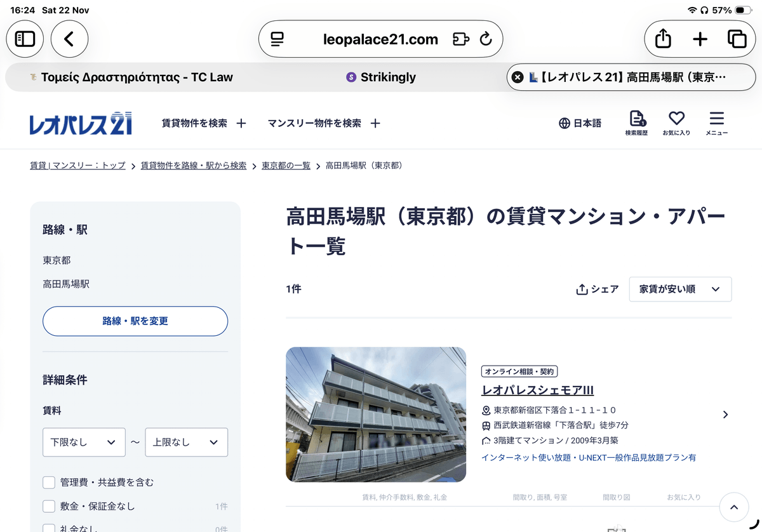Click 西武鉄道新宿線「下落合駅」徒歩7分 text
This screenshot has height=532, width=762.
click(x=561, y=425)
